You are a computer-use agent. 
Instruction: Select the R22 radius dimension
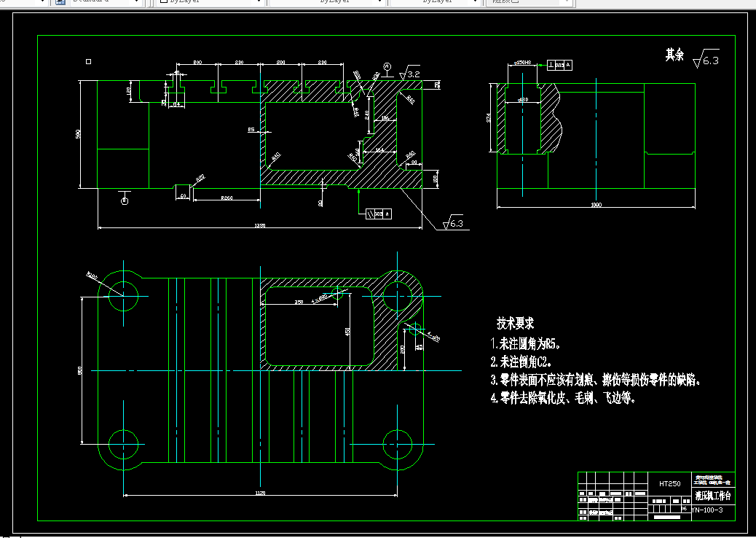[x=200, y=178]
